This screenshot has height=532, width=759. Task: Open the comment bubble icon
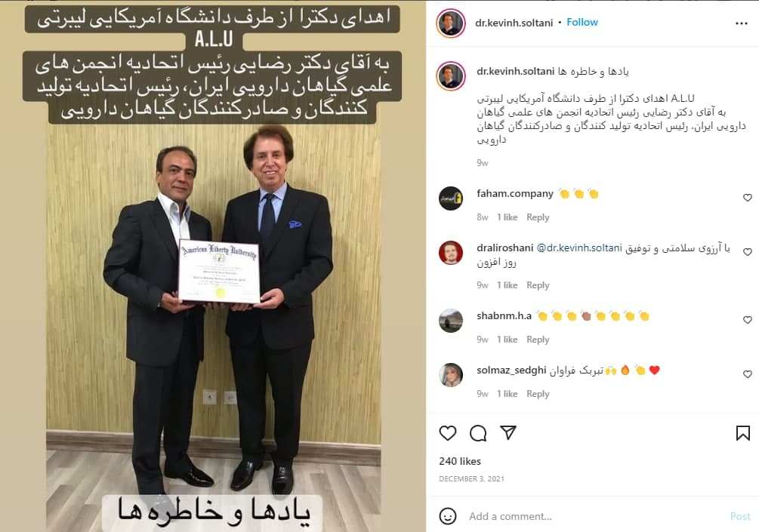[x=478, y=433]
